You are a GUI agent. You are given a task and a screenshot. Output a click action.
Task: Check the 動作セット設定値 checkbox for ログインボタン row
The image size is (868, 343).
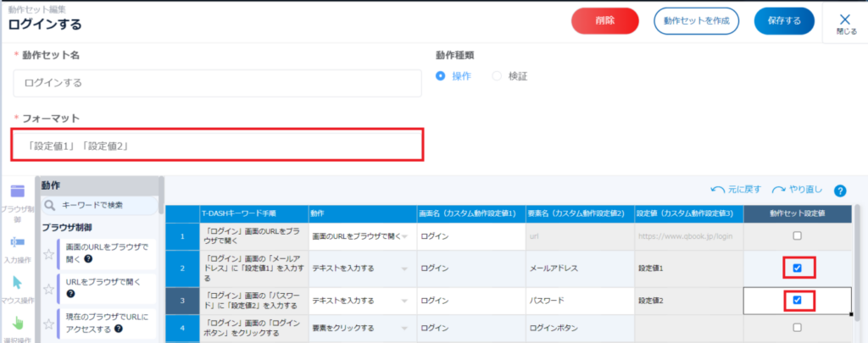click(797, 328)
